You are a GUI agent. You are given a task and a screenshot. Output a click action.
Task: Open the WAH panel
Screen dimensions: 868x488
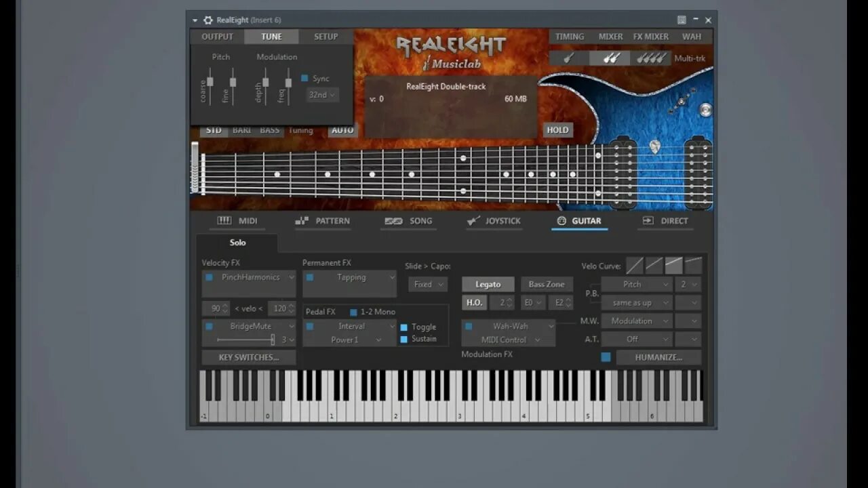(692, 37)
